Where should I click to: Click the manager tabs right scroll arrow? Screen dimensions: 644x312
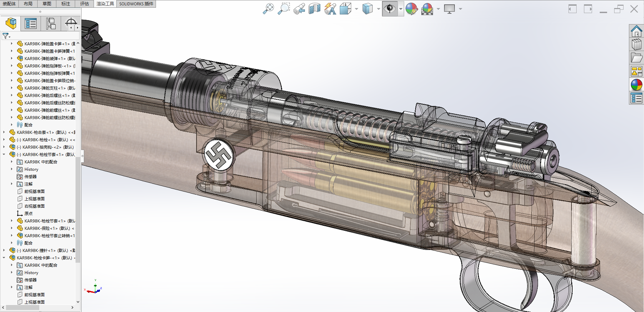pos(77,28)
